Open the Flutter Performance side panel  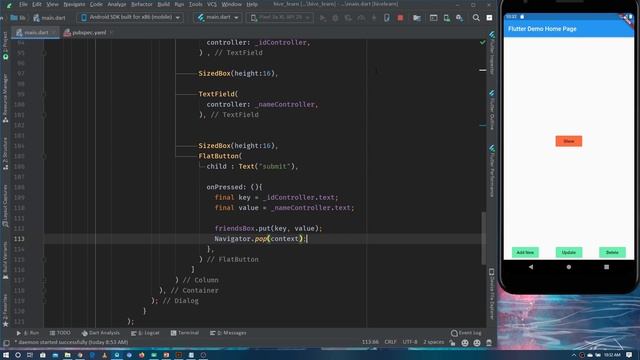click(492, 171)
